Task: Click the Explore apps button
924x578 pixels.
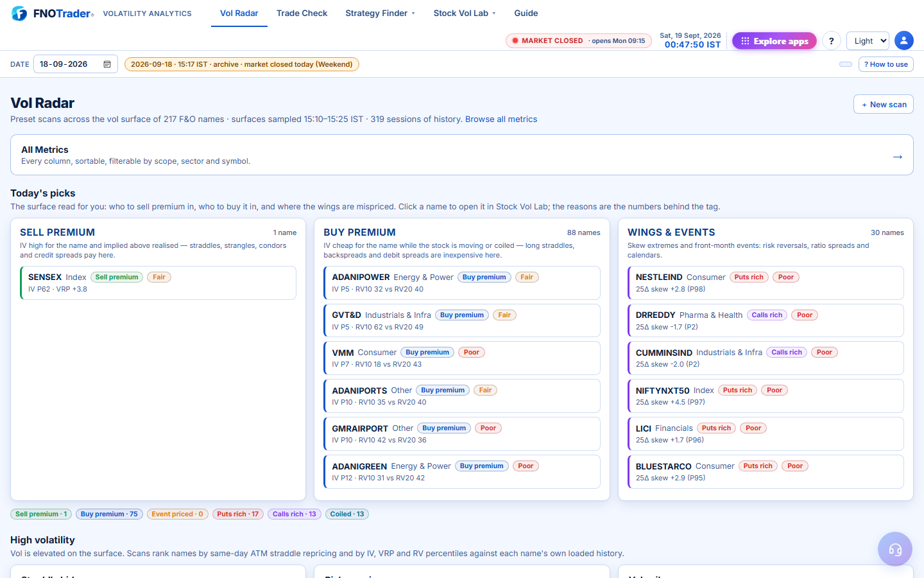Action: (774, 41)
